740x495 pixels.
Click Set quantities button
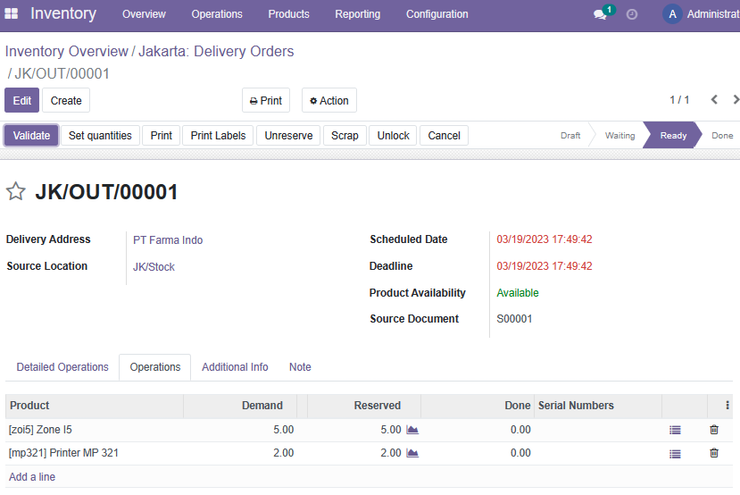click(x=100, y=135)
